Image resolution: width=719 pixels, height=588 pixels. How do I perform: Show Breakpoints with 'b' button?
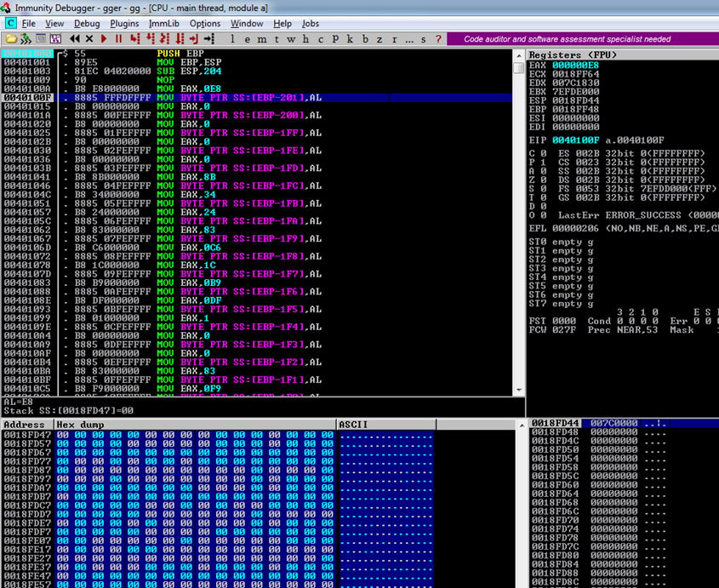click(x=365, y=39)
